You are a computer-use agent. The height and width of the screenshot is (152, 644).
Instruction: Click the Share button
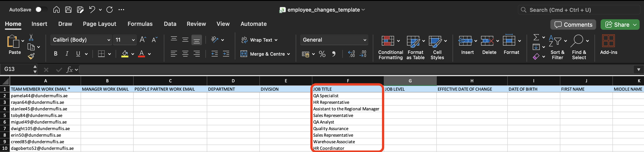pos(617,25)
